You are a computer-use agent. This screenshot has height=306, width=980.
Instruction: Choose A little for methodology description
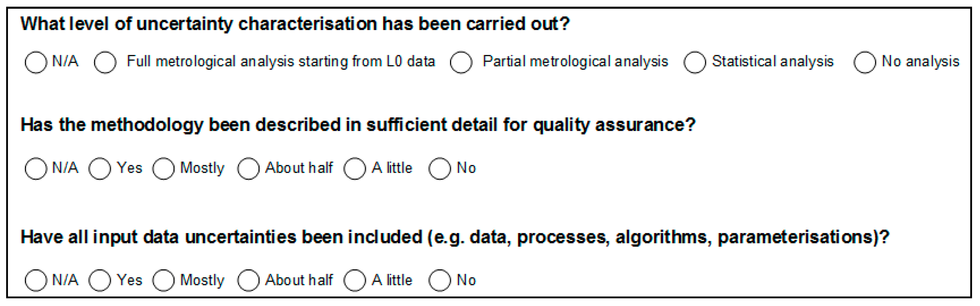click(355, 169)
